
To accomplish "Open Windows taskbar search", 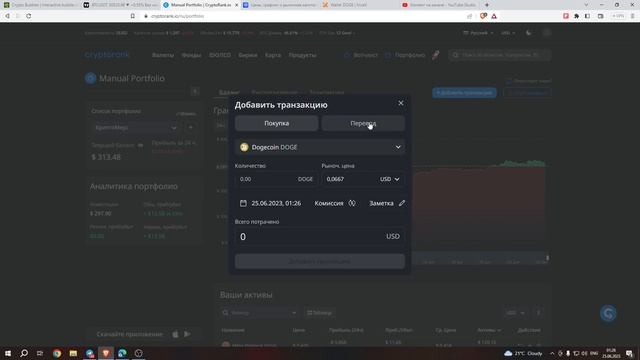I will pos(24,353).
